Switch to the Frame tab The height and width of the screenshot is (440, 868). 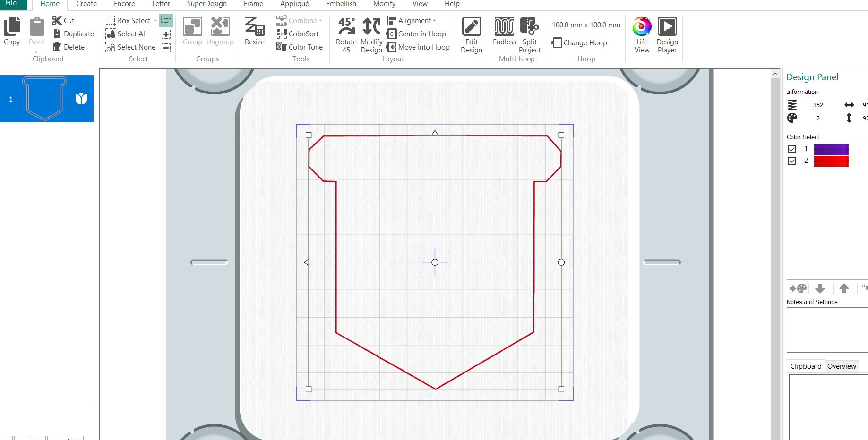tap(253, 4)
